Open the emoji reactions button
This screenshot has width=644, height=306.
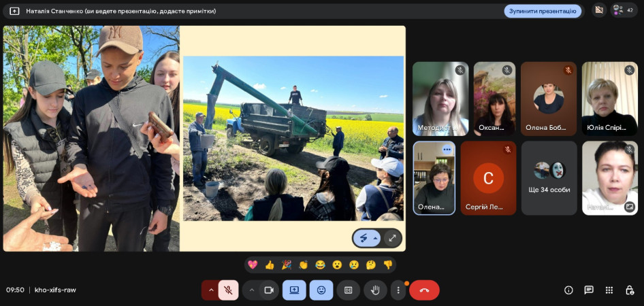321,290
